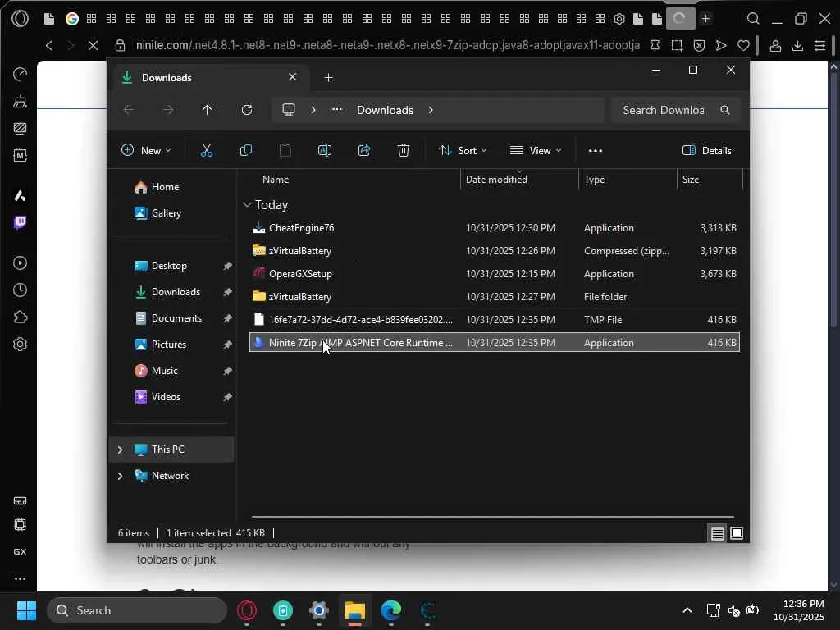The height and width of the screenshot is (630, 840).
Task: Add a new Explorer tab
Action: [328, 78]
